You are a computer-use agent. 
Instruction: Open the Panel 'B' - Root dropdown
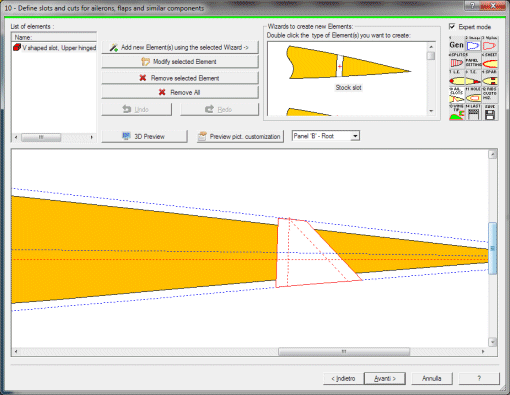[326, 136]
